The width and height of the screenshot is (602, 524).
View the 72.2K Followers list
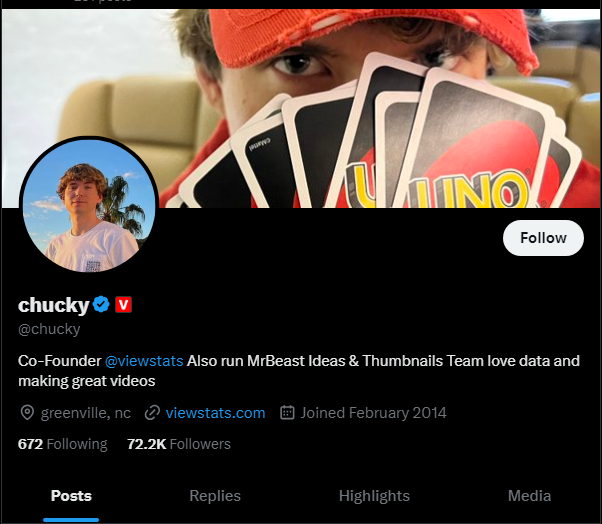tap(179, 444)
